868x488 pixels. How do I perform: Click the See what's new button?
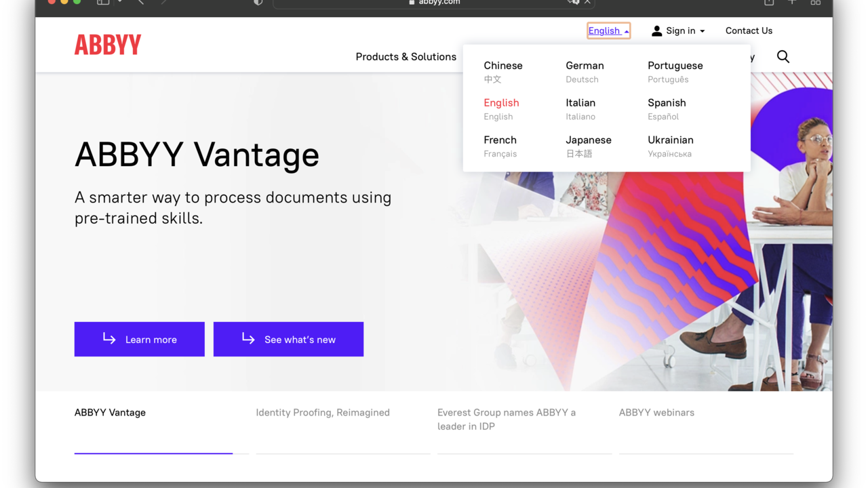288,339
